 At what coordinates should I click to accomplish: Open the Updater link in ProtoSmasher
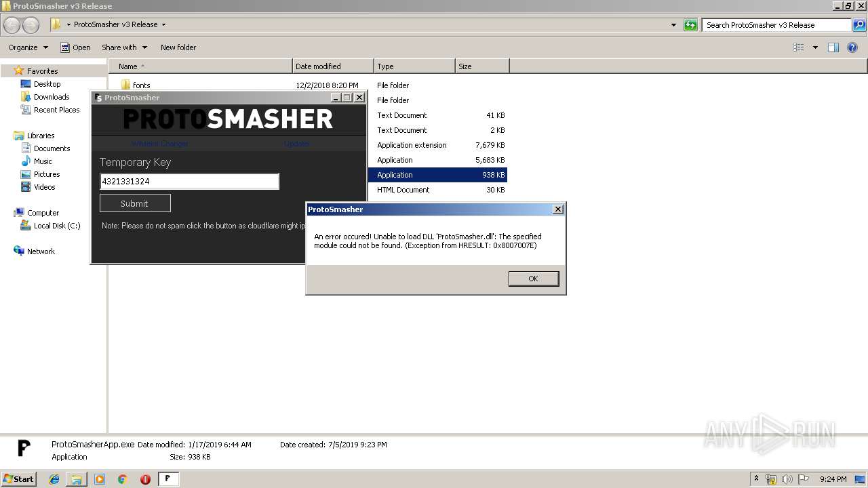297,144
